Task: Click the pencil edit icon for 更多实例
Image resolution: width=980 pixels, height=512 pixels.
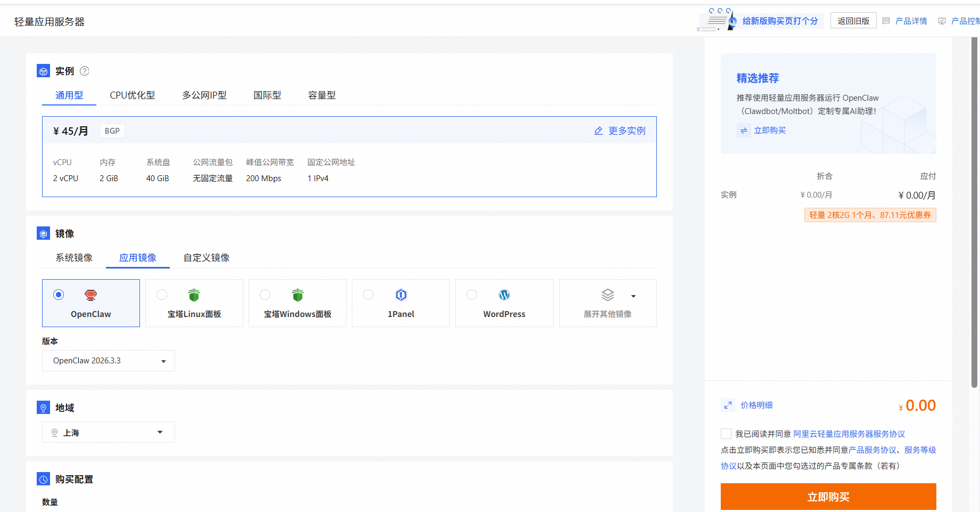Action: click(x=598, y=131)
